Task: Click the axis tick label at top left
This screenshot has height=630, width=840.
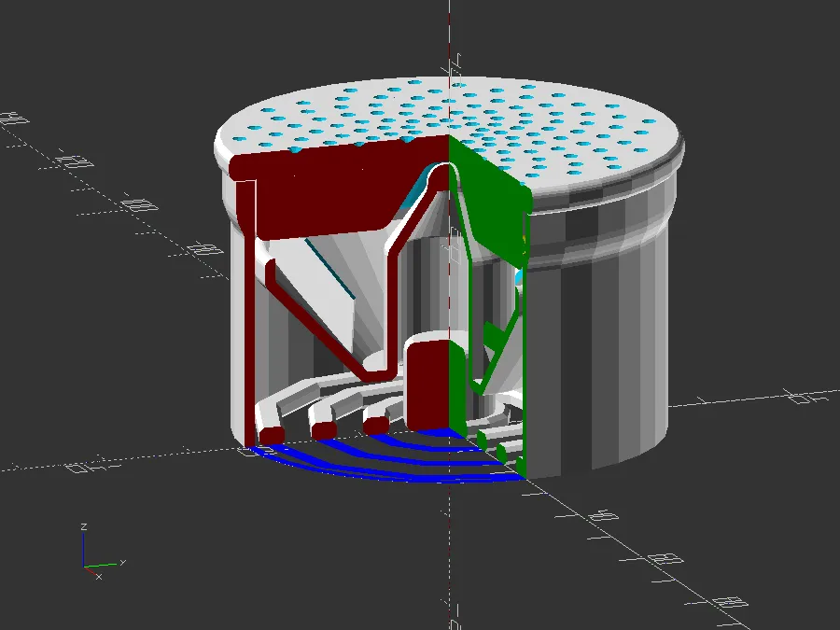Action: pos(14,119)
